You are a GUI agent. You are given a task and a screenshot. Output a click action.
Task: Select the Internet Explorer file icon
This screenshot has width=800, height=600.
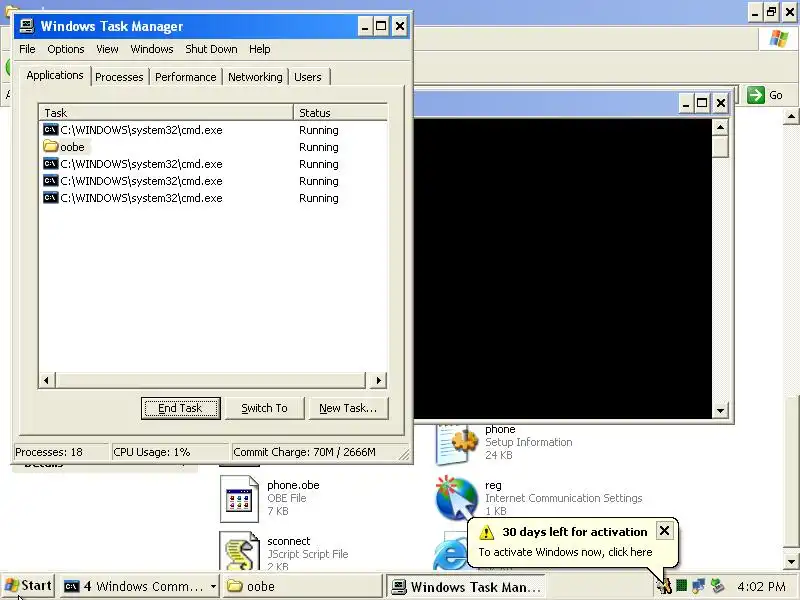(x=450, y=551)
